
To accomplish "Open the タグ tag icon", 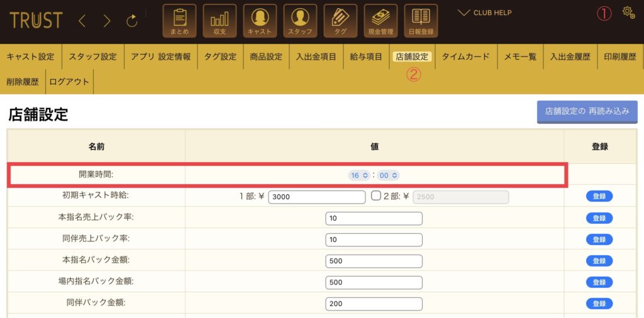I will (340, 21).
